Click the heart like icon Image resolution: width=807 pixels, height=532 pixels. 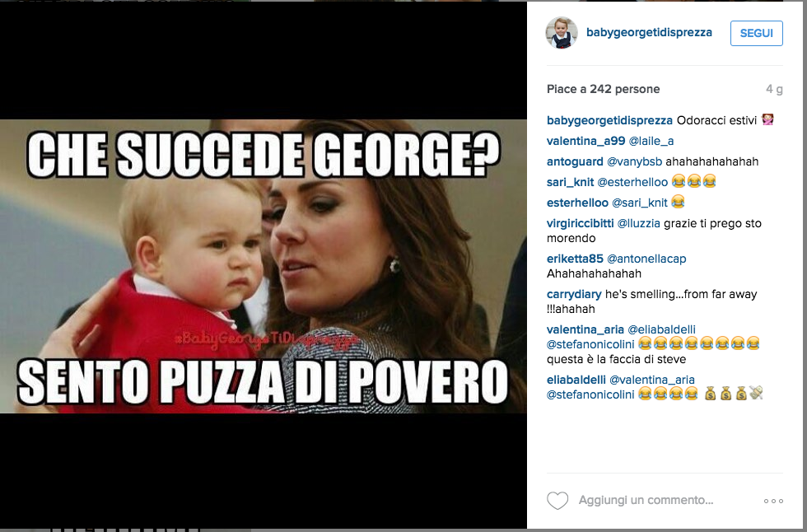(557, 501)
